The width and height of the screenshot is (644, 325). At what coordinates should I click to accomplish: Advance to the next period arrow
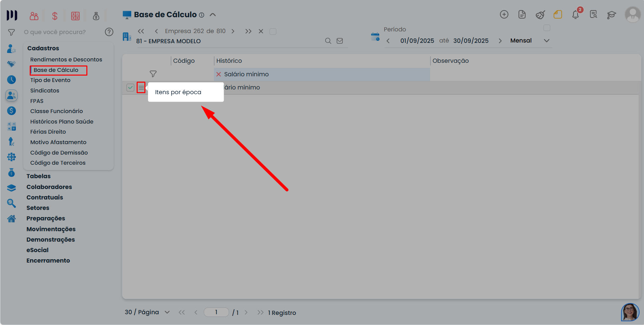[x=500, y=41]
